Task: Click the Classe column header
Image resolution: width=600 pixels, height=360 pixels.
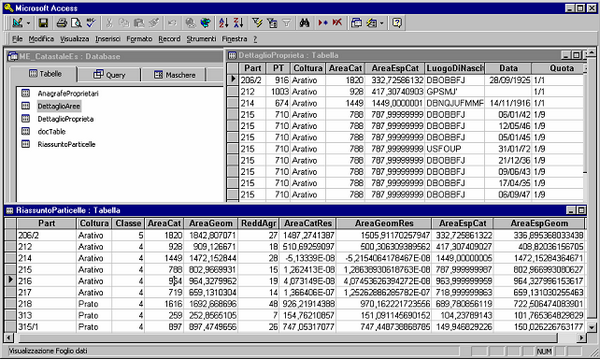Action: tap(128, 223)
